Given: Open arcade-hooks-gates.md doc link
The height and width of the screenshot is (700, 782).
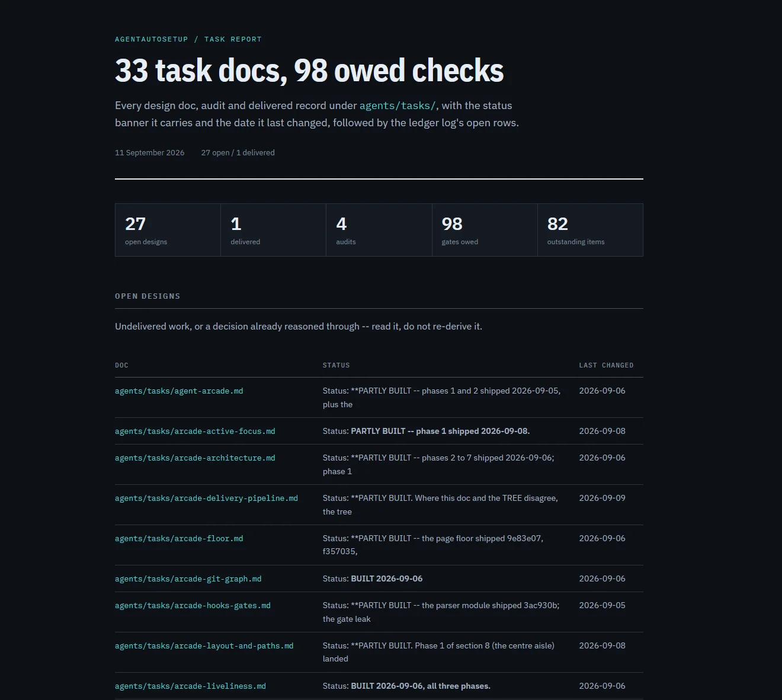Looking at the screenshot, I should click(x=193, y=606).
